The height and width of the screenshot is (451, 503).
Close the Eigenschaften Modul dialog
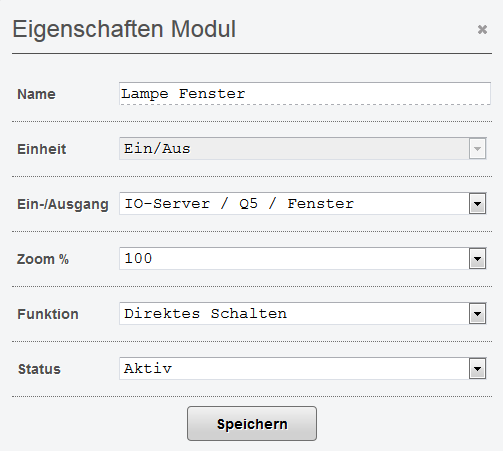click(482, 30)
